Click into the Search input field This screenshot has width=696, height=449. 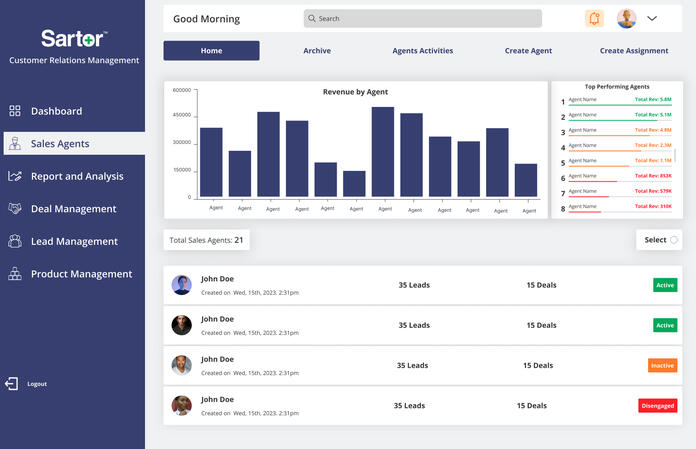pyautogui.click(x=422, y=18)
